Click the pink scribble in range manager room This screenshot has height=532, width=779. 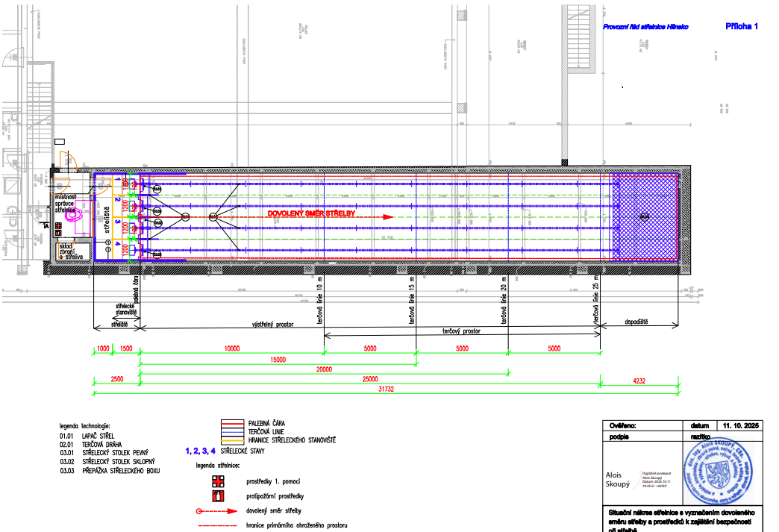tap(82, 210)
